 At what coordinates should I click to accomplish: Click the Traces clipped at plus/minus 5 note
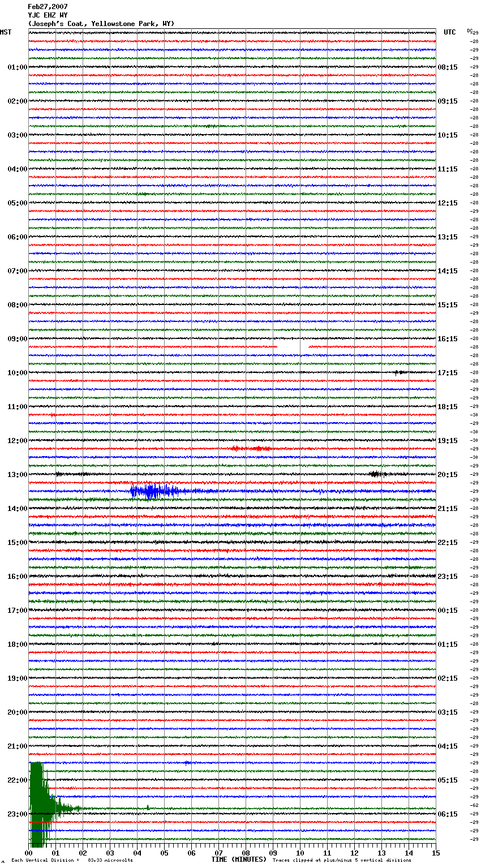342,860
